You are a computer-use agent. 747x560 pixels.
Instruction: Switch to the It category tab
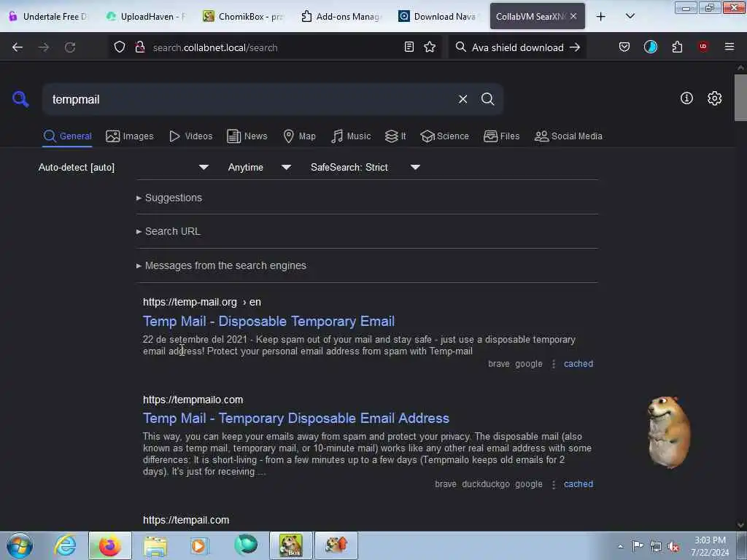click(x=395, y=136)
